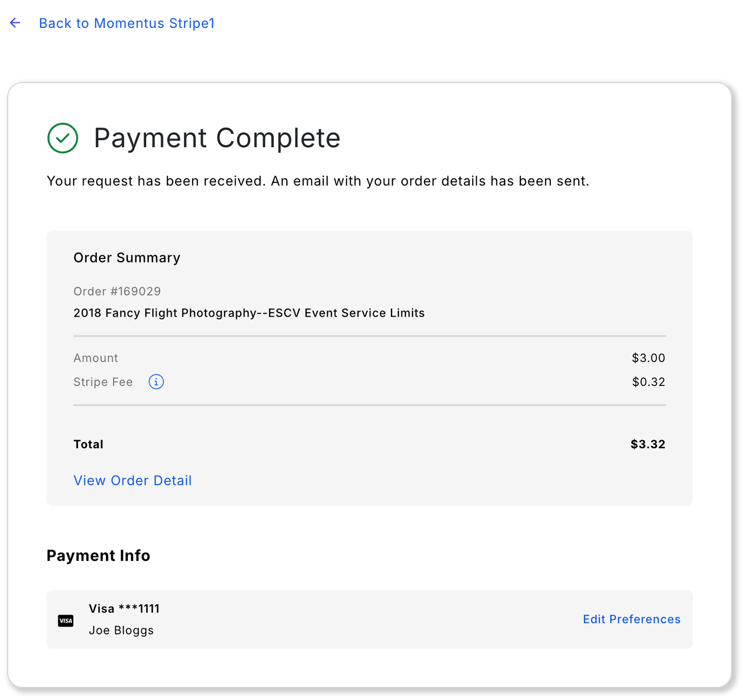Viewport: 744px width, 700px height.
Task: Click the back arrow icon
Action: pos(15,23)
